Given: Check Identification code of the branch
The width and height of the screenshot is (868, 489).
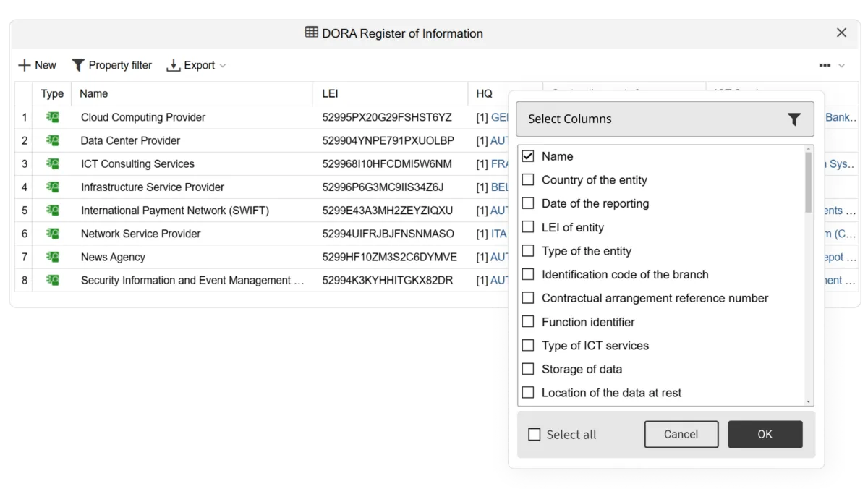Looking at the screenshot, I should click(x=528, y=274).
